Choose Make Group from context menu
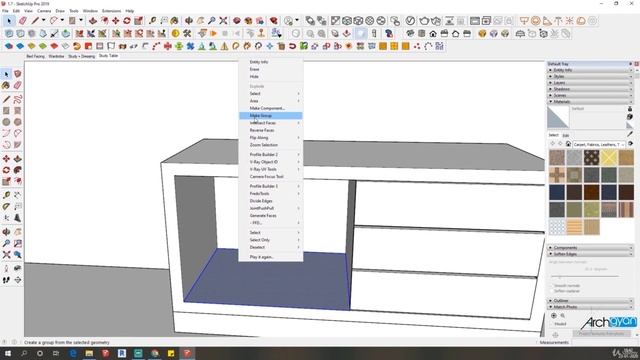This screenshot has width=640, height=360. click(x=271, y=116)
